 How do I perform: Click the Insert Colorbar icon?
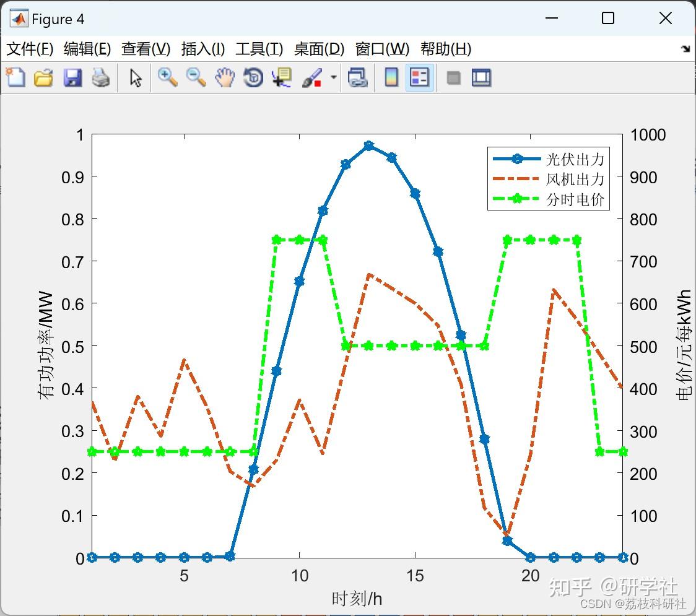pyautogui.click(x=391, y=77)
